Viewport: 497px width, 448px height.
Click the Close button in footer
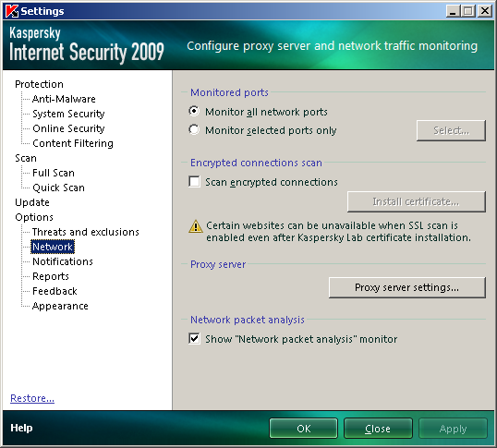(378, 429)
